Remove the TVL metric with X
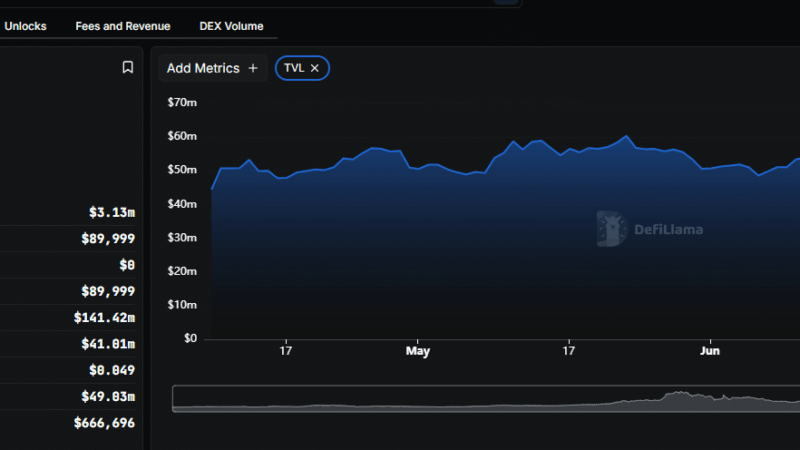 pyautogui.click(x=315, y=68)
